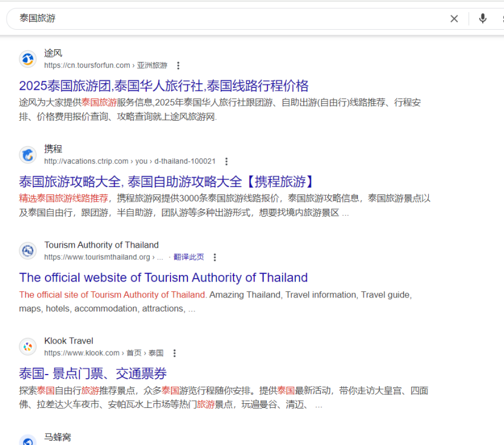Open the three-dot menu for the 途风 result

point(178,66)
